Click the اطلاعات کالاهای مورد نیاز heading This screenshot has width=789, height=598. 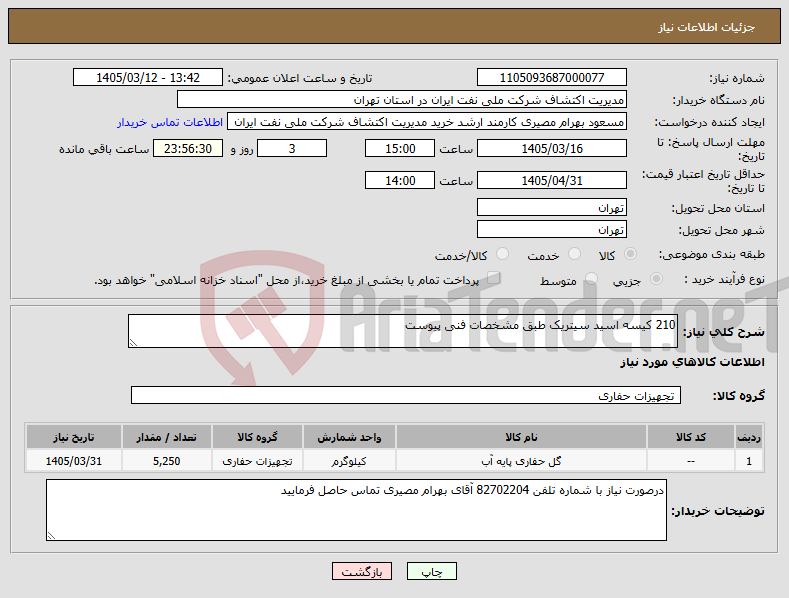coord(692,362)
